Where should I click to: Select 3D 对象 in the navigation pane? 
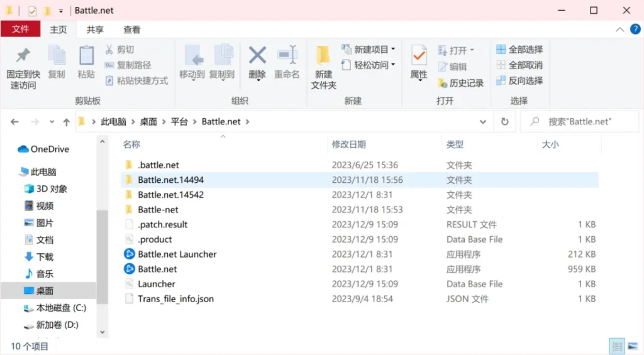point(45,188)
